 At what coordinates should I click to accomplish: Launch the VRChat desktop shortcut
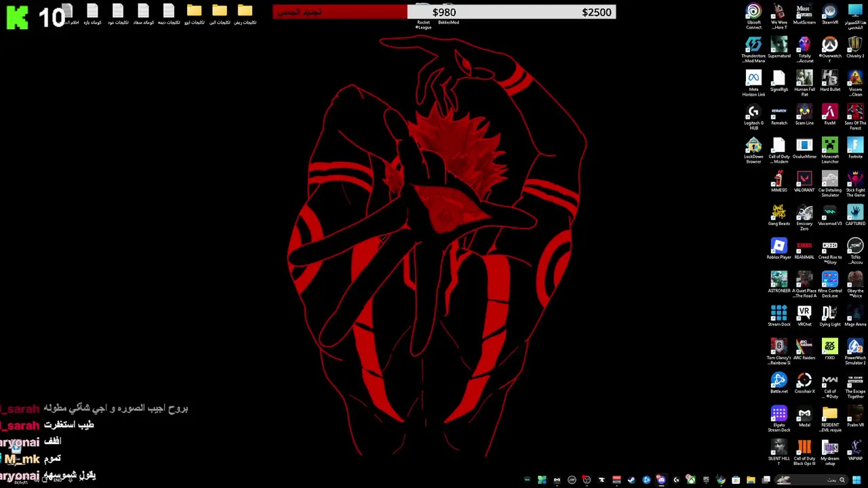click(804, 317)
